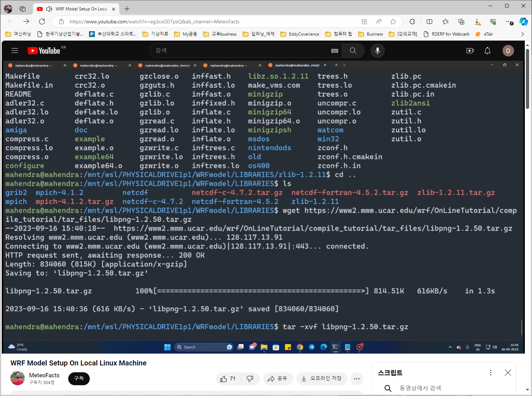Viewport: 532px width, 396px height.
Task: Activate Edge split screen view
Action: click(429, 22)
